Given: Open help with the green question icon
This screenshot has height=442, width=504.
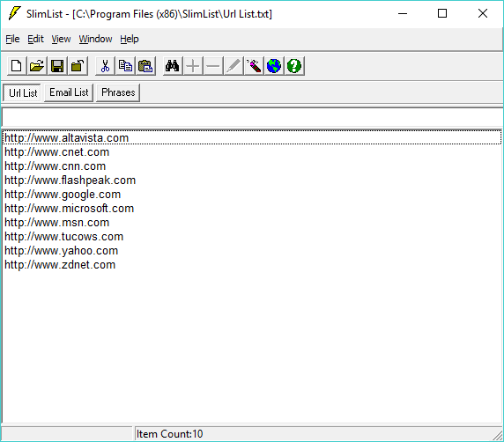Looking at the screenshot, I should pyautogui.click(x=294, y=66).
